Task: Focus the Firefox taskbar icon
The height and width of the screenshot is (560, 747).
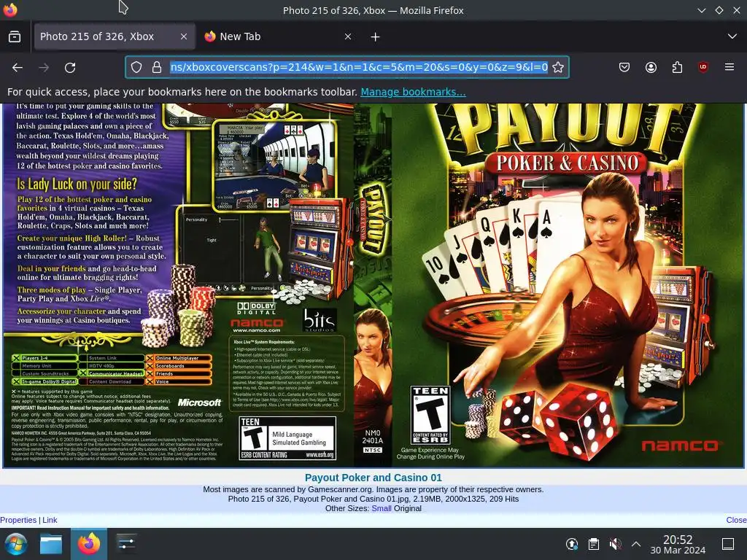Action: pos(89,544)
